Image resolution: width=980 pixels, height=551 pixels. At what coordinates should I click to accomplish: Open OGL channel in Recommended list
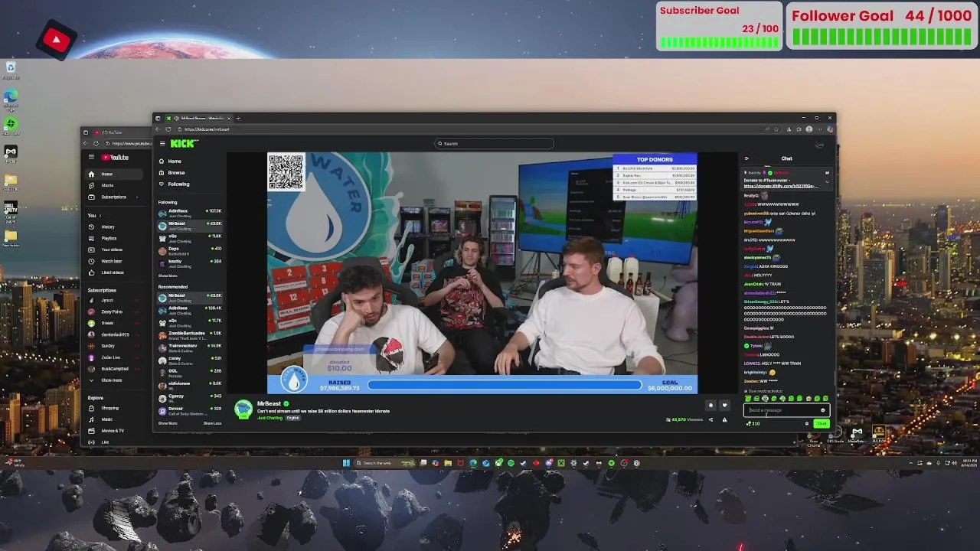(x=190, y=373)
